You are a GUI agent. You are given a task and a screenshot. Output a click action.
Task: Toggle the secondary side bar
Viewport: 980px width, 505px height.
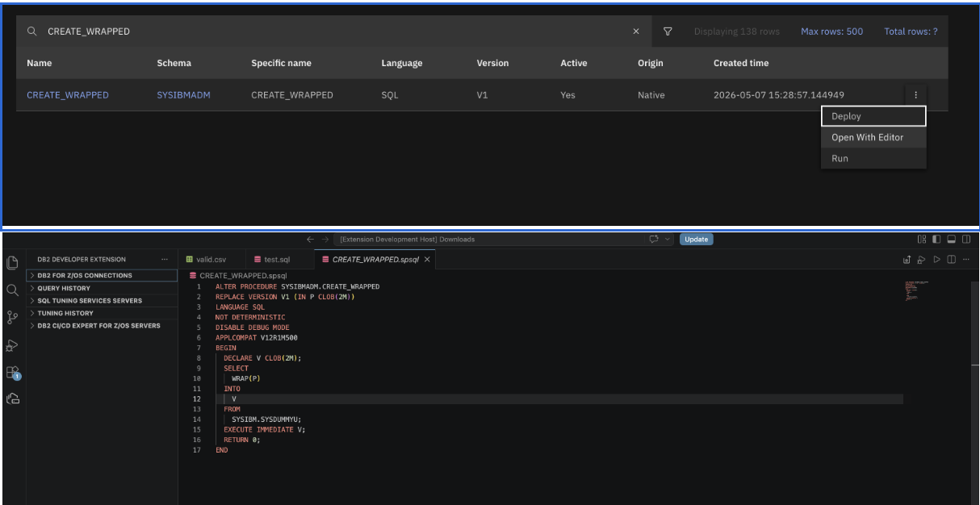click(965, 240)
